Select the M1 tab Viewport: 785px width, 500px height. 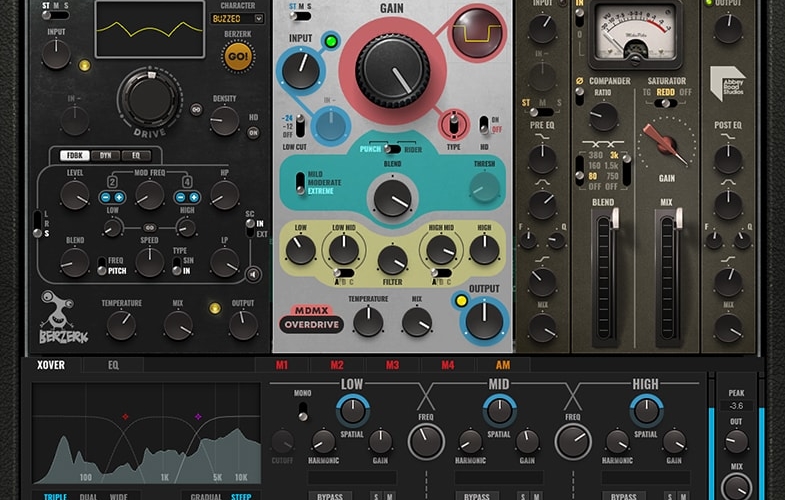point(282,365)
